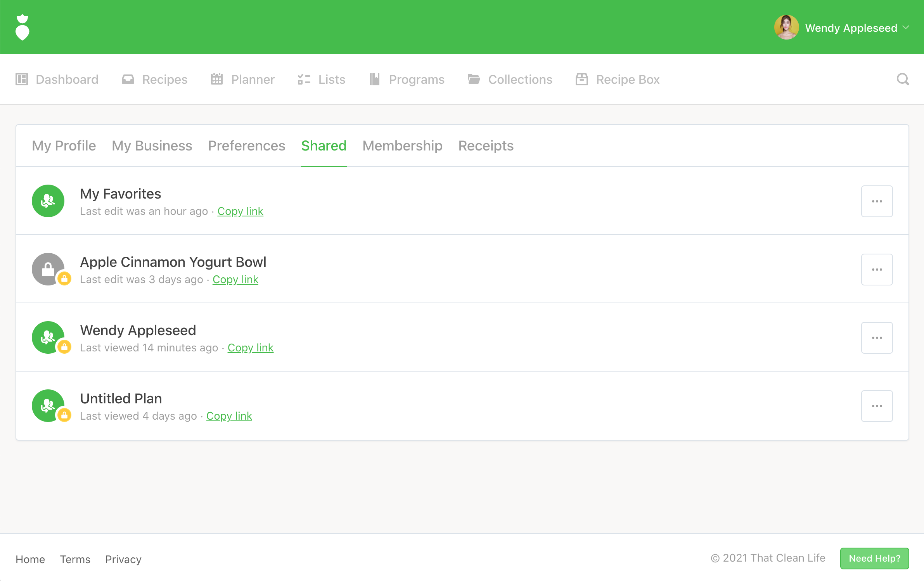
Task: Click the Apple Cinnamon Yogurt Bowl lock icon
Action: coord(48,269)
